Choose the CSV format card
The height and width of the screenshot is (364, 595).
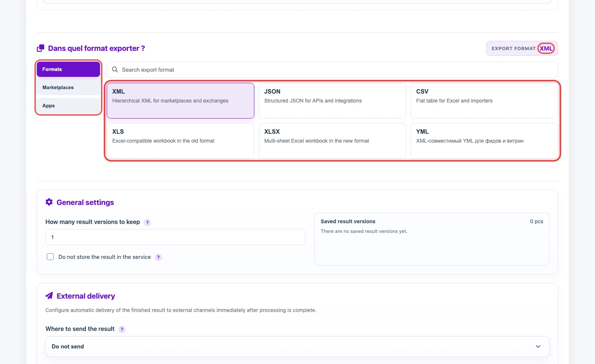point(484,101)
